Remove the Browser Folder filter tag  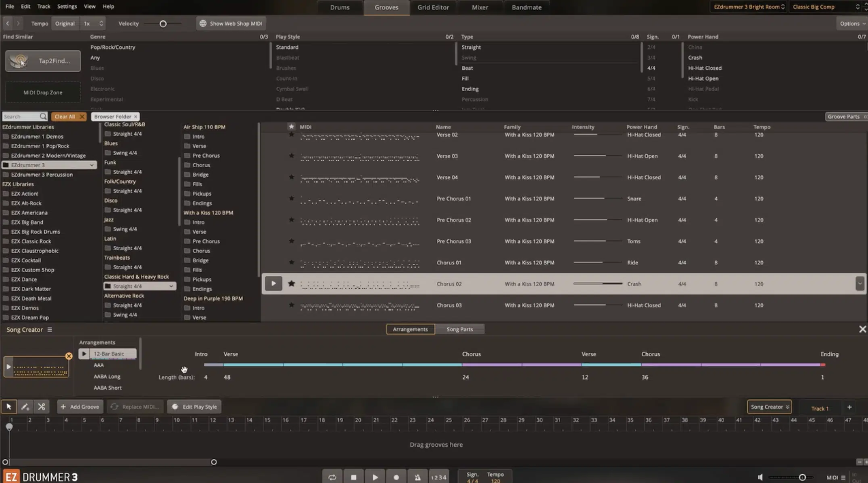136,117
